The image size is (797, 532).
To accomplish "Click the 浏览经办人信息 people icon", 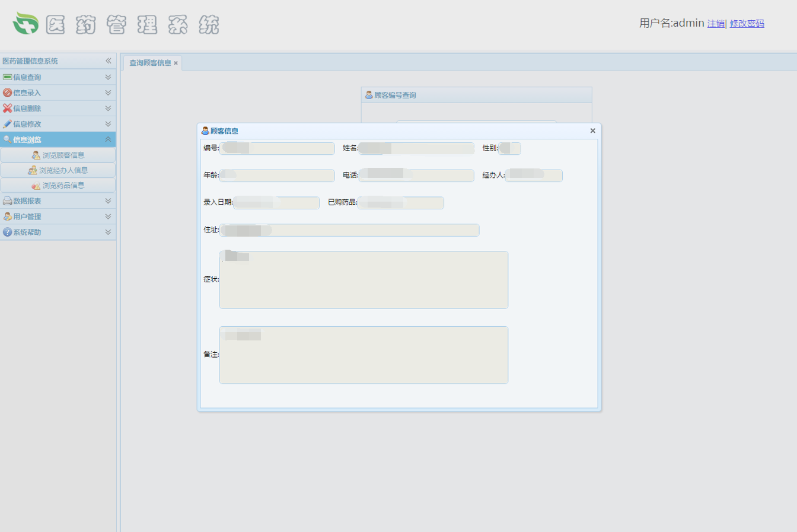I will point(33,170).
